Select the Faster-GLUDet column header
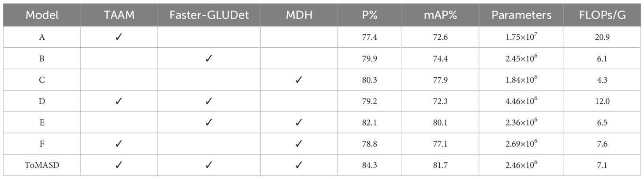The height and width of the screenshot is (179, 644). coord(209,15)
